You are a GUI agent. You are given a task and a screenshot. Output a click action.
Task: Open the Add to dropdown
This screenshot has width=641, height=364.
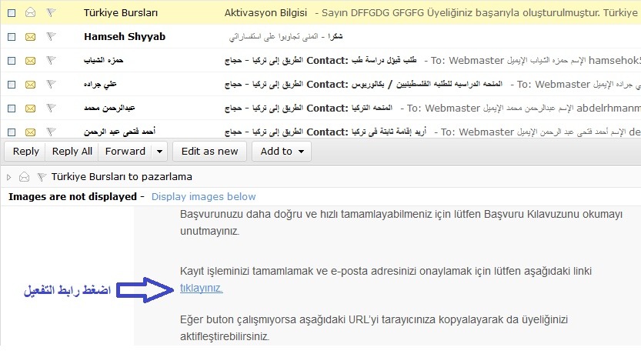(x=282, y=152)
